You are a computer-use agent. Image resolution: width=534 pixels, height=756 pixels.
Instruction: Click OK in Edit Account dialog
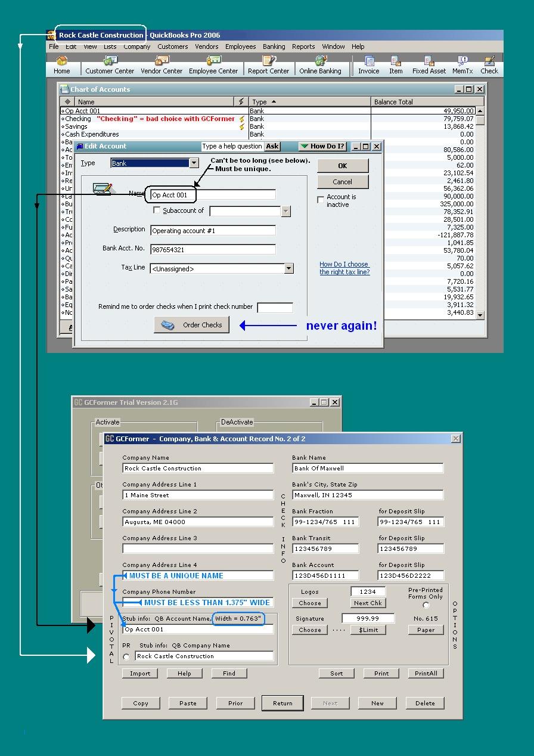coord(343,166)
